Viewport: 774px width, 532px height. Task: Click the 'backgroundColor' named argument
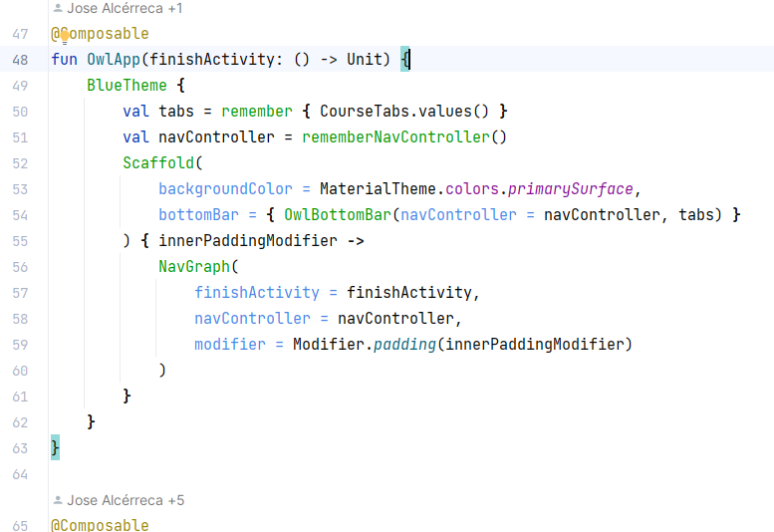225,189
